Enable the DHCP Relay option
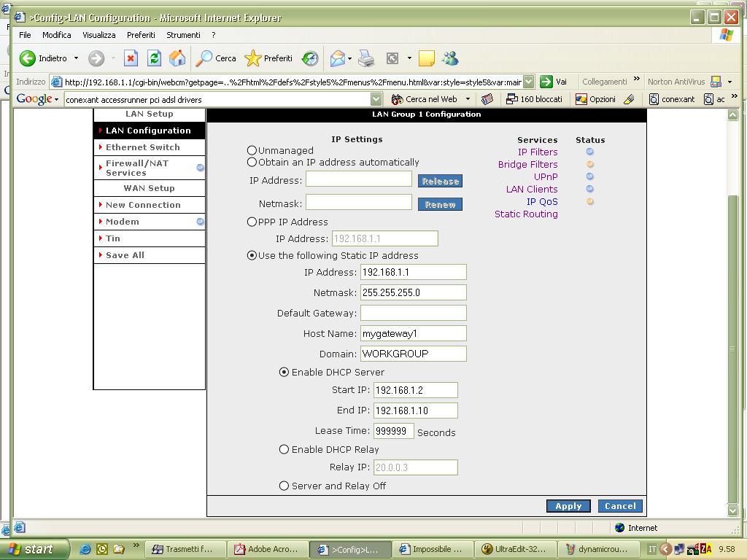747x560 pixels. coord(285,449)
